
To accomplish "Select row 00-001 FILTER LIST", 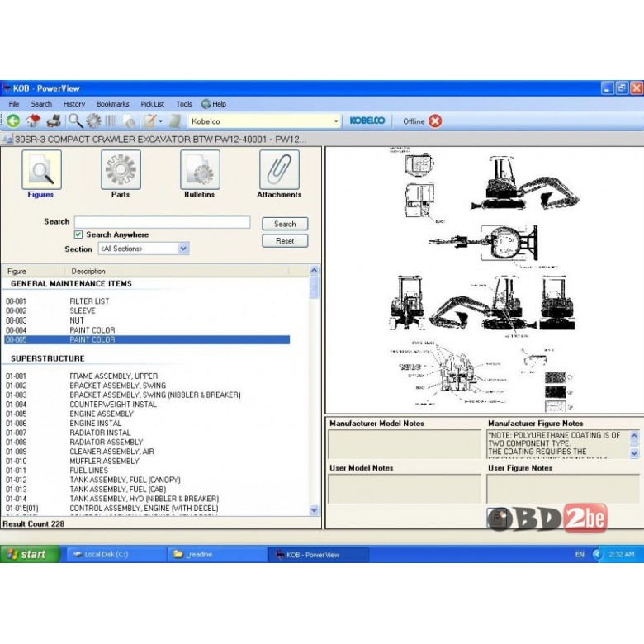I will pos(147,301).
